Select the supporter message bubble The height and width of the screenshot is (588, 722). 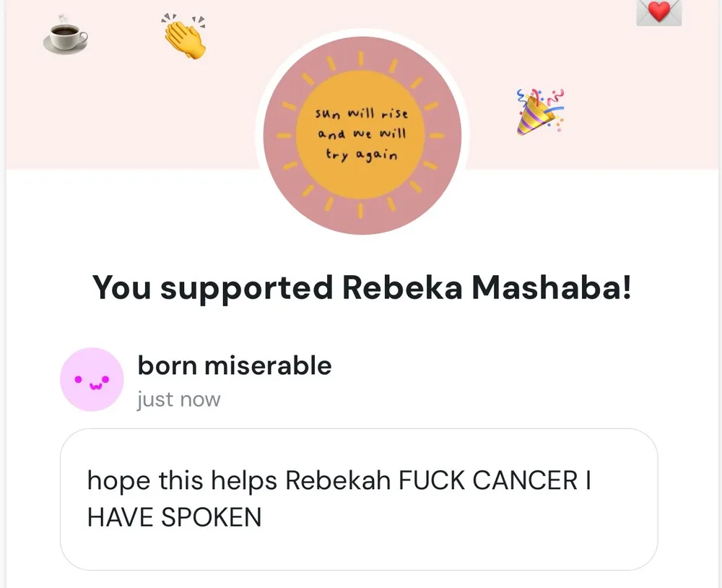pos(359,498)
